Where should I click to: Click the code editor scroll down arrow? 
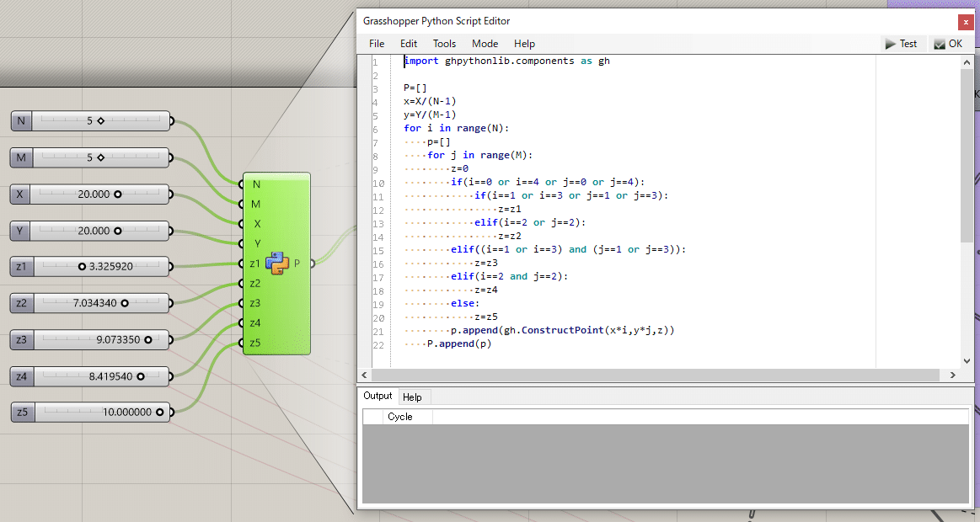[967, 361]
